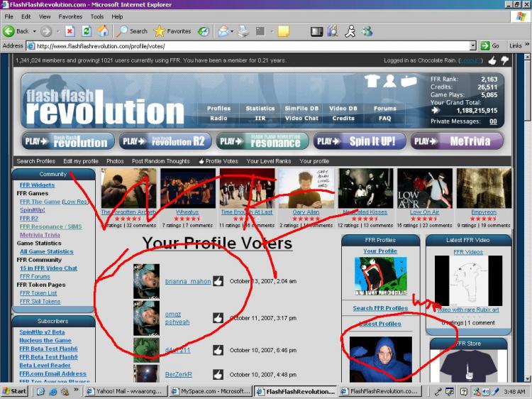The height and width of the screenshot is (399, 532).
Task: Open the SimFile DB nav link
Action: click(301, 109)
